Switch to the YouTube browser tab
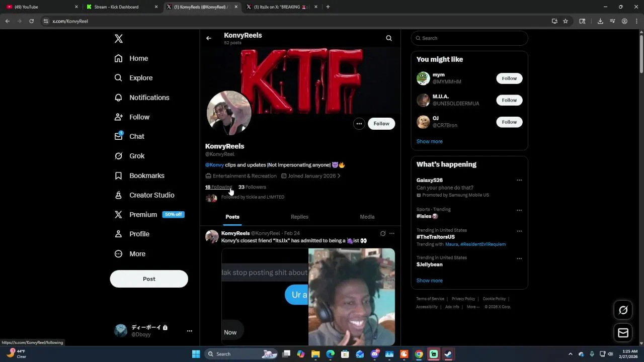 point(42,7)
